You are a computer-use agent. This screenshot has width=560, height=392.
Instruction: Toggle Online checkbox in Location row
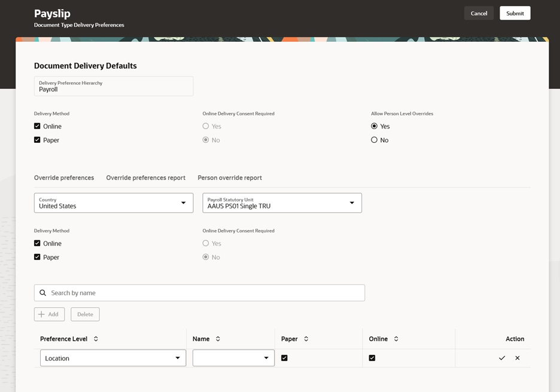click(x=372, y=358)
